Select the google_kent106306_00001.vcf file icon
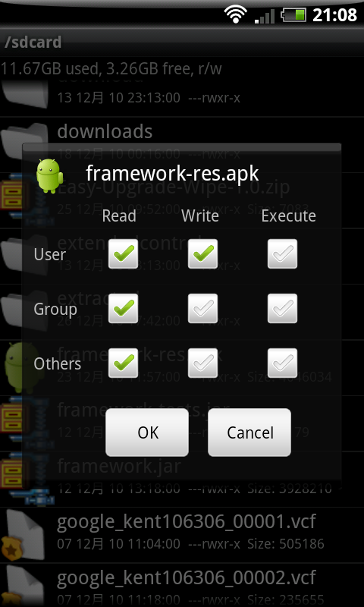Image resolution: width=364 pixels, height=607 pixels. 24,535
